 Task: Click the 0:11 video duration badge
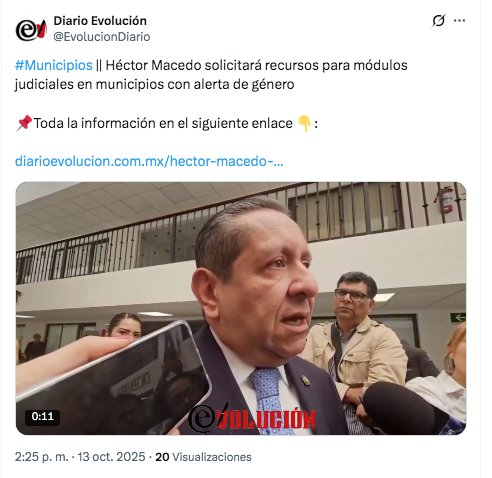42,416
